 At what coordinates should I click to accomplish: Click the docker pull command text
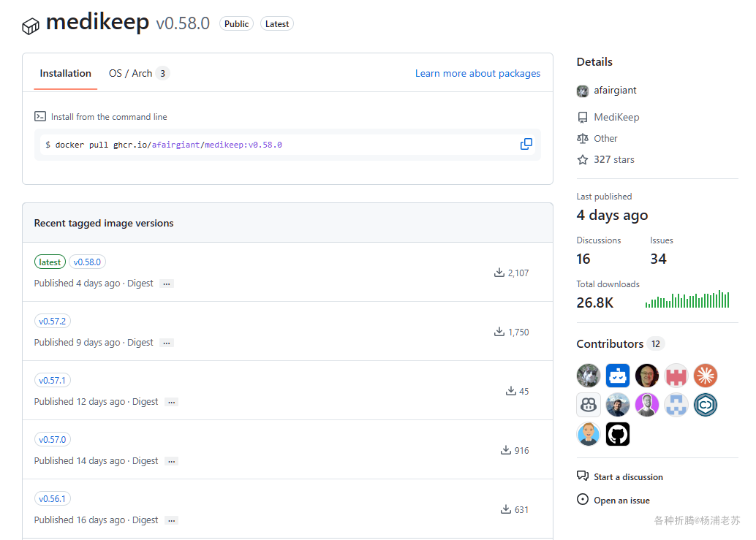coord(168,145)
